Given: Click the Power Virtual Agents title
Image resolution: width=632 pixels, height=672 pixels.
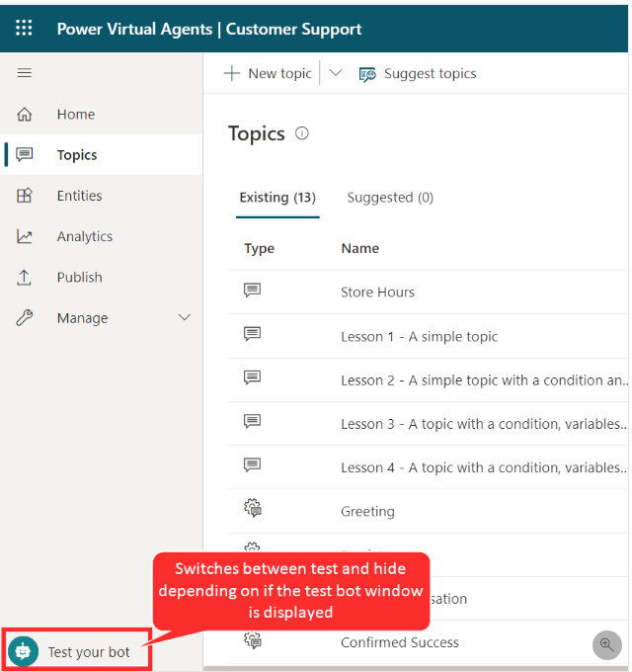Looking at the screenshot, I should (x=134, y=29).
